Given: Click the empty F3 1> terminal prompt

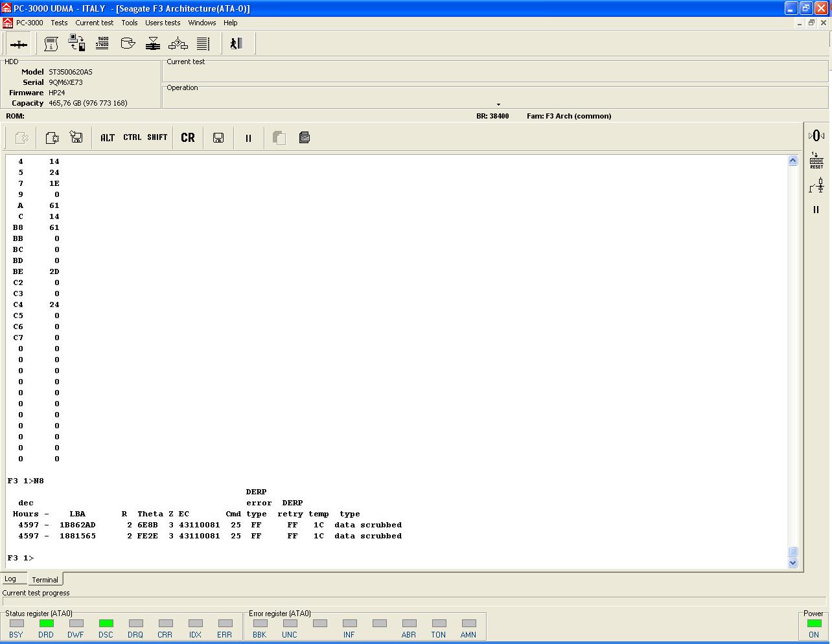Looking at the screenshot, I should (x=21, y=558).
